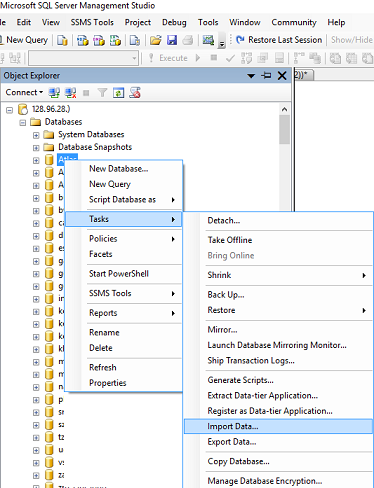The width and height of the screenshot is (374, 488).
Task: Click the Activity Monitor icon
Action: [x=208, y=40]
